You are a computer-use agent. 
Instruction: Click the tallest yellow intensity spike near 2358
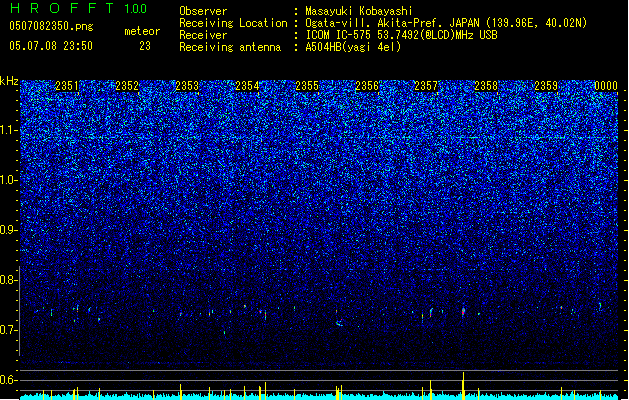[x=463, y=386]
